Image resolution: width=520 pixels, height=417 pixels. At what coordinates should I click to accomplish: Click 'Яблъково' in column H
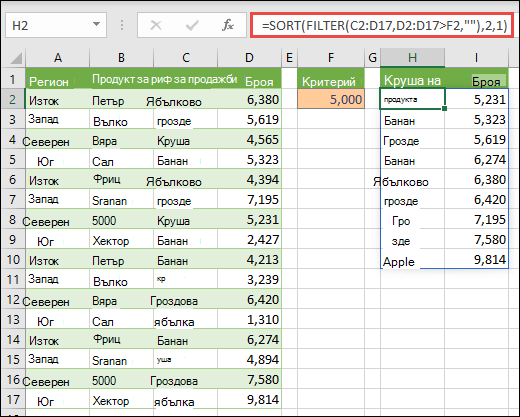pos(401,182)
